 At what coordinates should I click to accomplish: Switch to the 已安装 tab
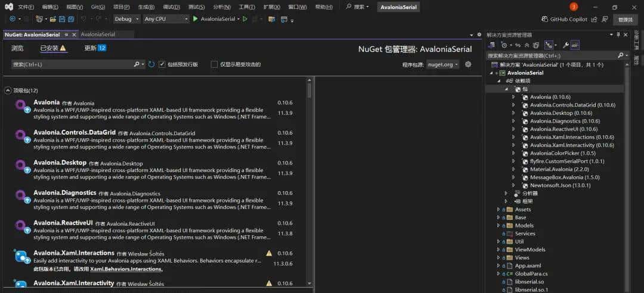(x=53, y=48)
